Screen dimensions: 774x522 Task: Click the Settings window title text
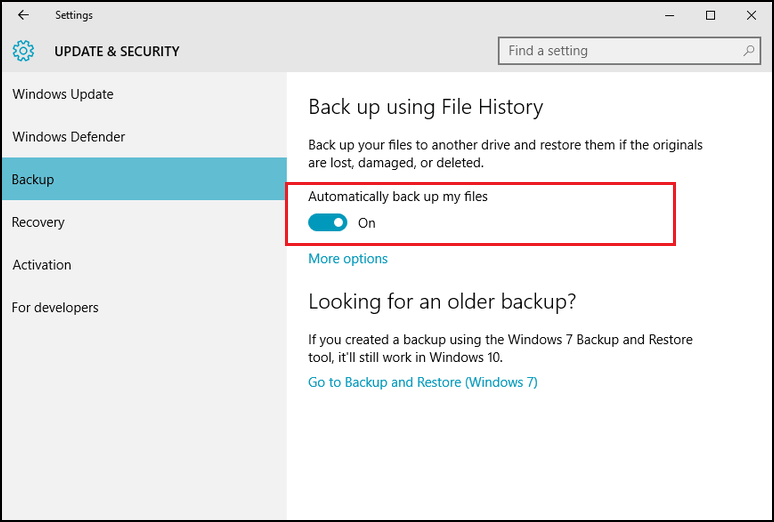click(74, 15)
